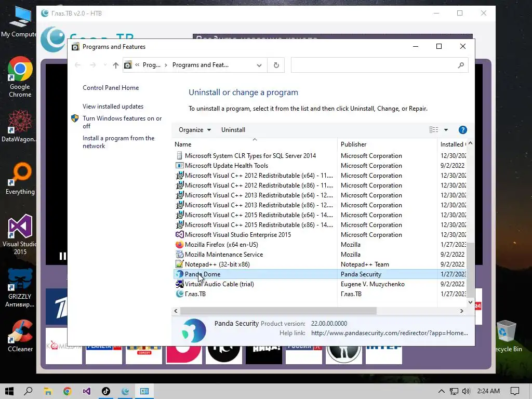Click Prog... breadcrumb in address bar
This screenshot has width=532, height=399.
pyautogui.click(x=151, y=65)
